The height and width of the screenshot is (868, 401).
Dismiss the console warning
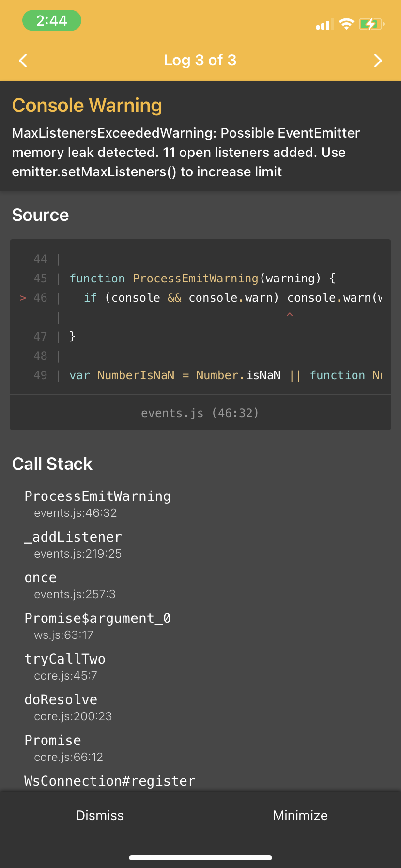coord(100,815)
